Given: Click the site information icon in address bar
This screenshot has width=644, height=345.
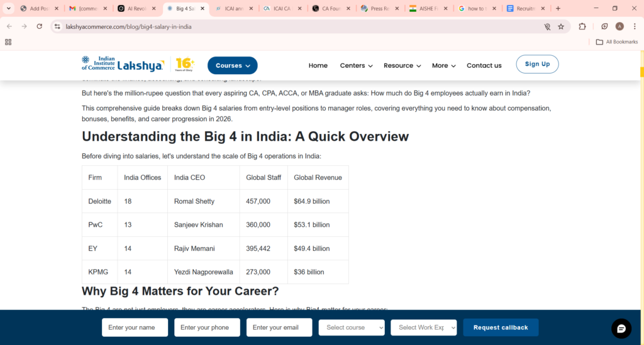Looking at the screenshot, I should click(x=57, y=26).
